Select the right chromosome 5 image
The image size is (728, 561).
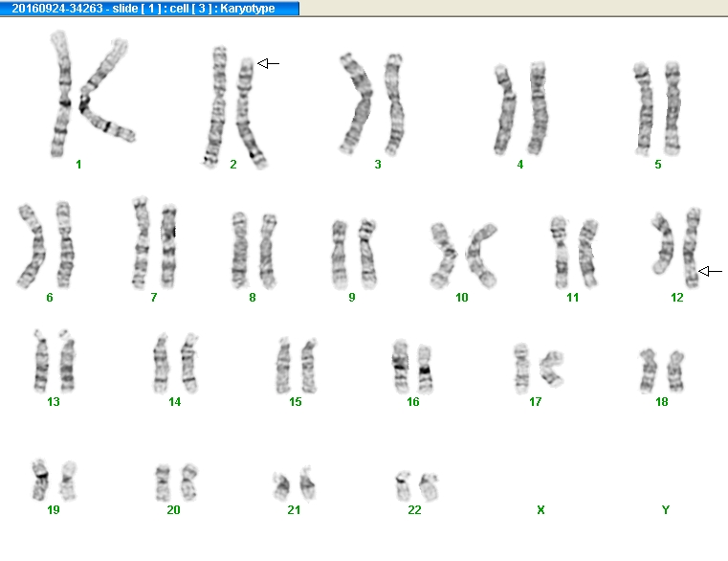point(673,108)
